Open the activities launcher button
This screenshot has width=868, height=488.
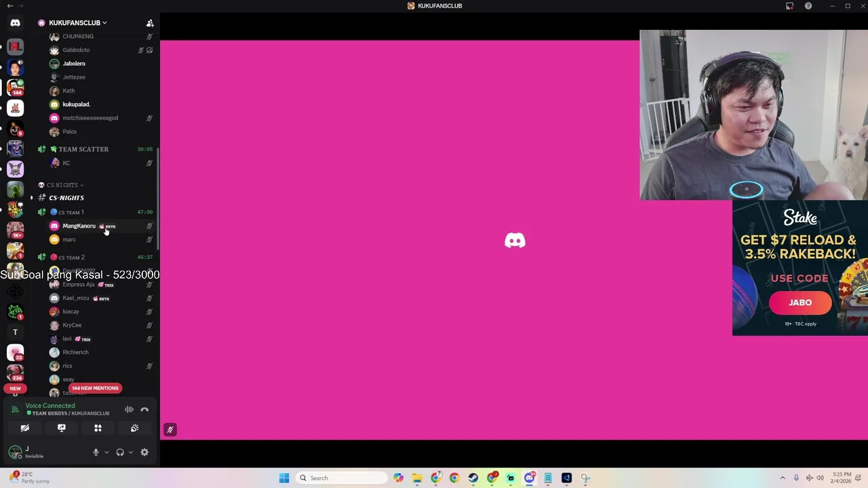pos(98,428)
